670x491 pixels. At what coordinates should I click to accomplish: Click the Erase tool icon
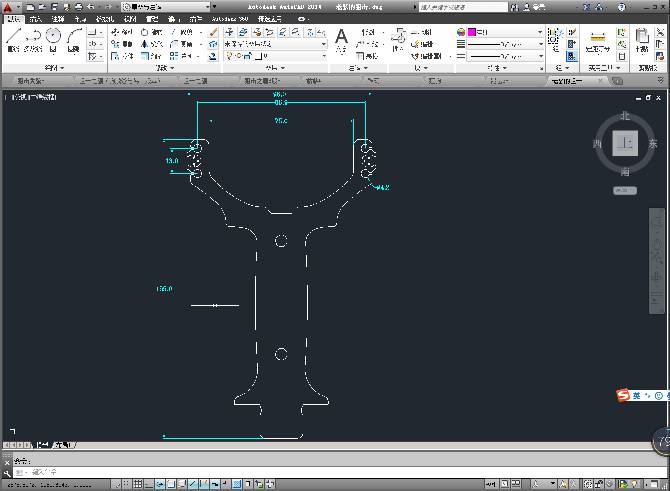tap(213, 32)
